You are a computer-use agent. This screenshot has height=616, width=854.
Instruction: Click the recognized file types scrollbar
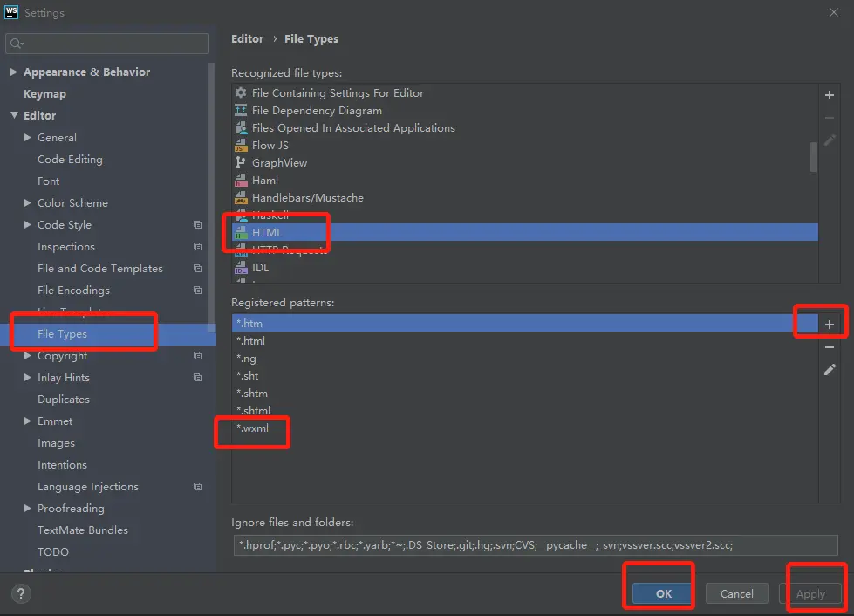point(814,157)
